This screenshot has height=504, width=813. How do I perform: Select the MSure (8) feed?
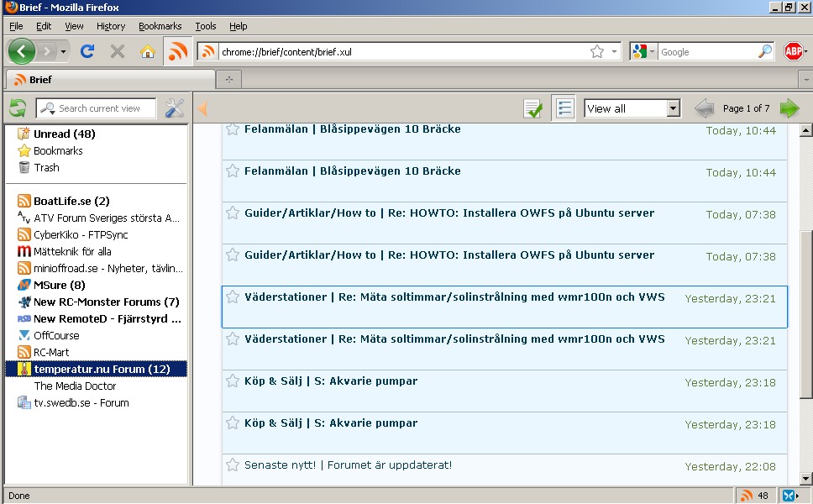click(x=59, y=285)
